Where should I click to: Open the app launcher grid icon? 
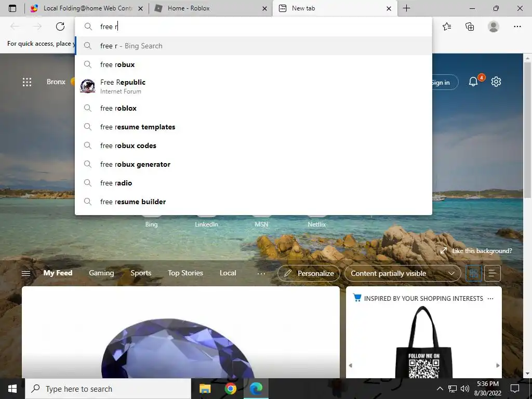click(27, 82)
